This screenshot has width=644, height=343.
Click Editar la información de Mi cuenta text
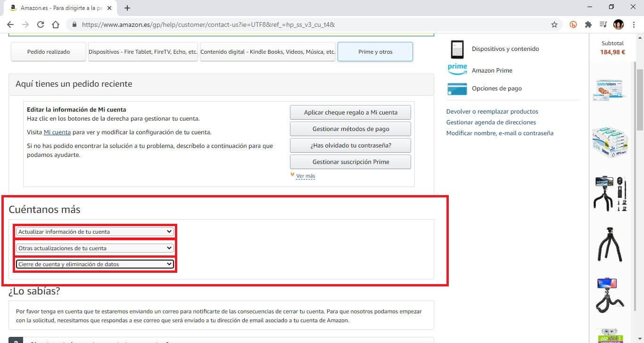pyautogui.click(x=76, y=110)
